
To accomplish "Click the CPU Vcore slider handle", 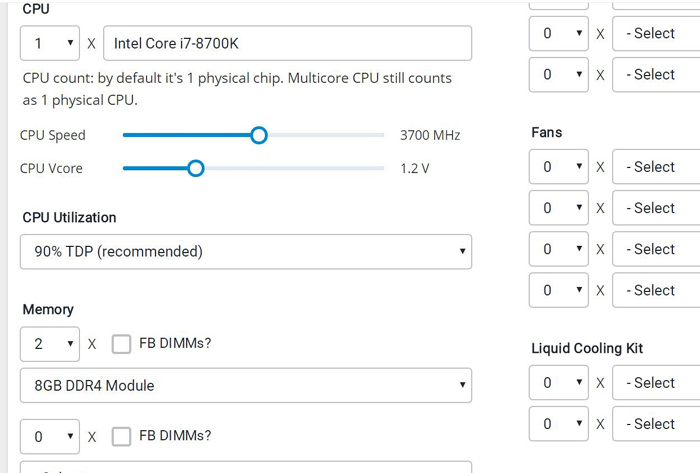I will [x=196, y=168].
